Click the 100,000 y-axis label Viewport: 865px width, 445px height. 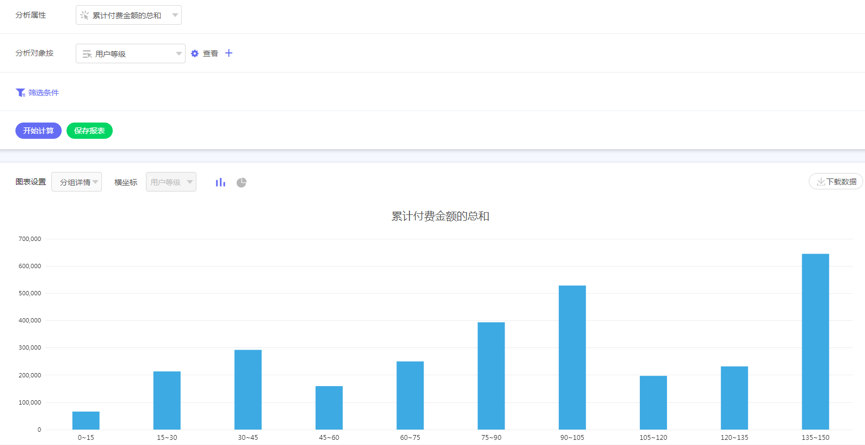[30, 403]
